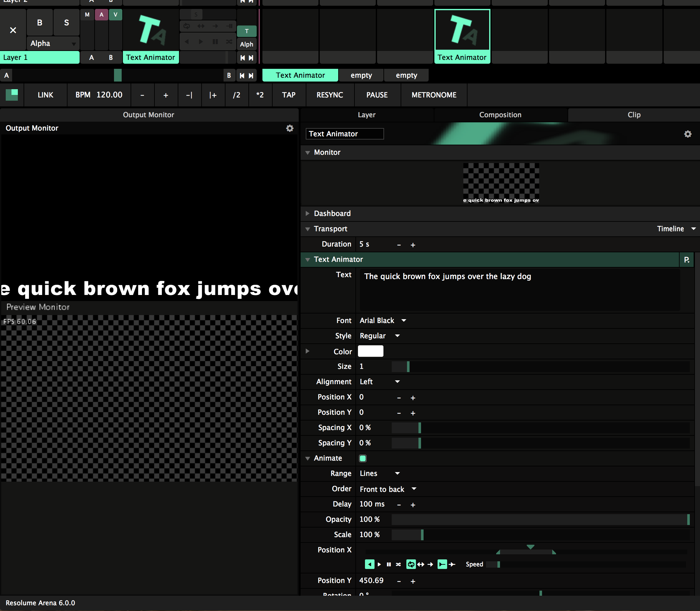Image resolution: width=700 pixels, height=611 pixels.
Task: Select ping-pong mode for Position X animation
Action: [x=421, y=564]
